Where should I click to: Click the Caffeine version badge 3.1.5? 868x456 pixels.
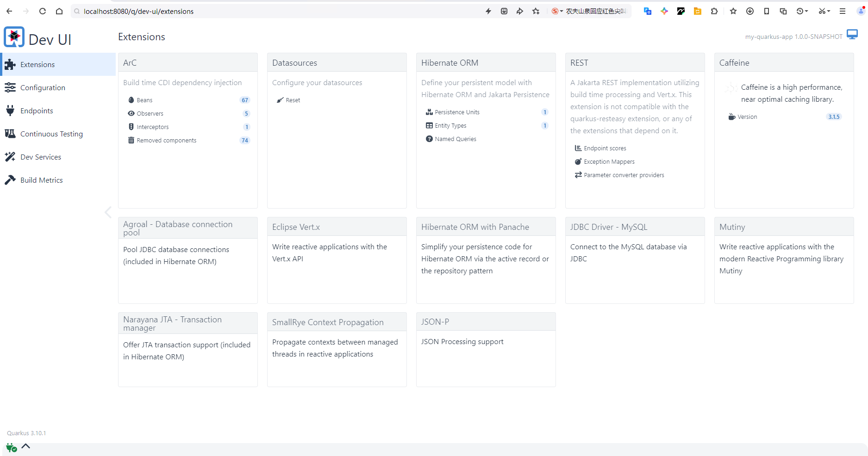834,117
